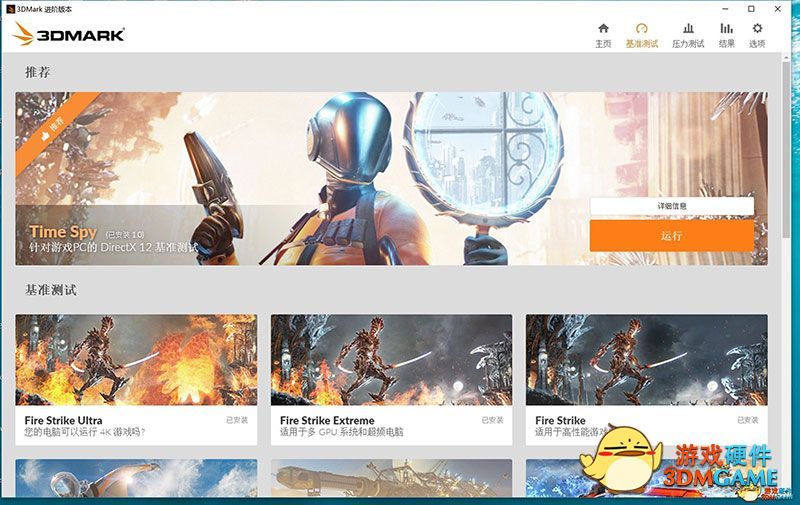Open the Home (主页) tab icon
Viewport: 800px width, 505px height.
click(x=603, y=28)
